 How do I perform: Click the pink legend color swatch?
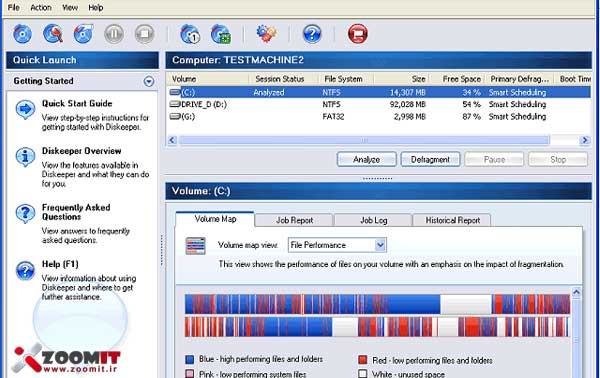(190, 374)
